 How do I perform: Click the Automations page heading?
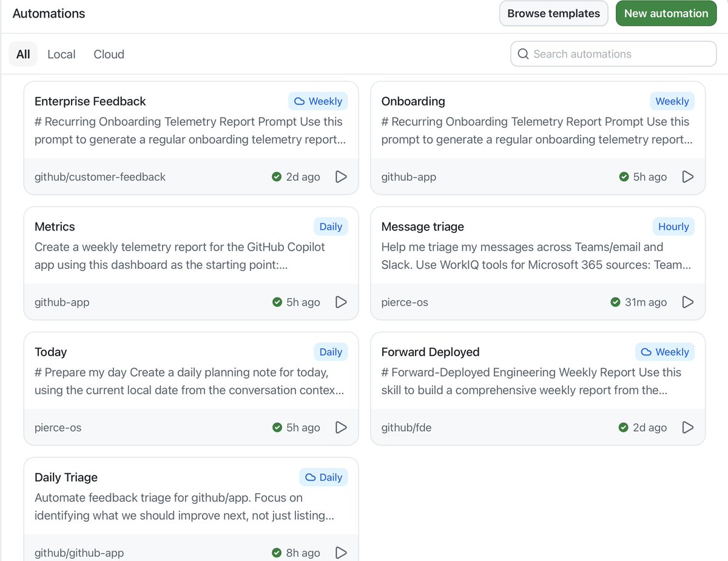point(49,13)
